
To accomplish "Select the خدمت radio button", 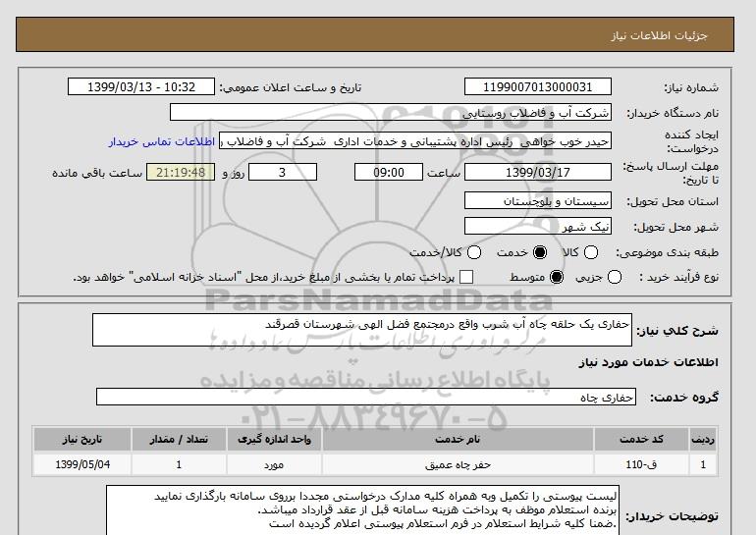I will 540,252.
